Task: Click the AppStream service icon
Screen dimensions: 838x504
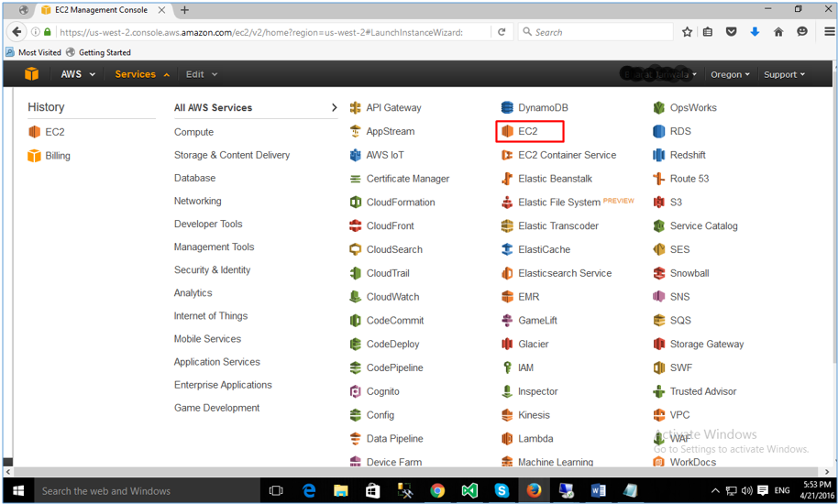Action: tap(356, 131)
